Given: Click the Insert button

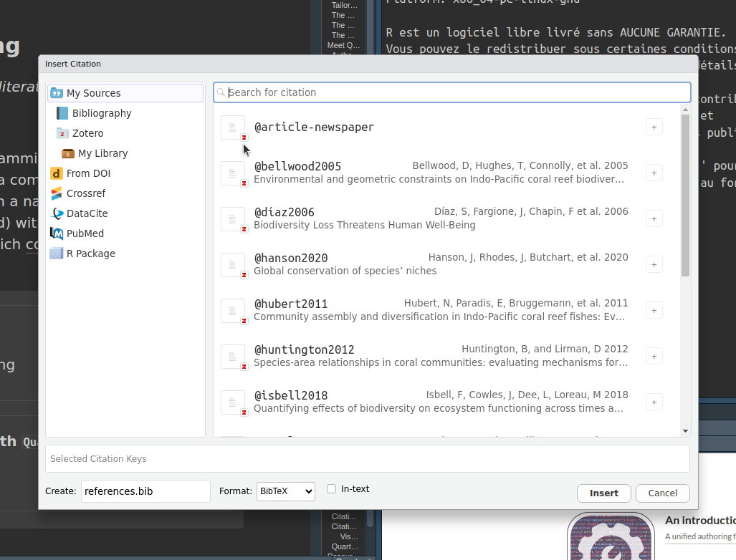Looking at the screenshot, I should click(x=603, y=493).
